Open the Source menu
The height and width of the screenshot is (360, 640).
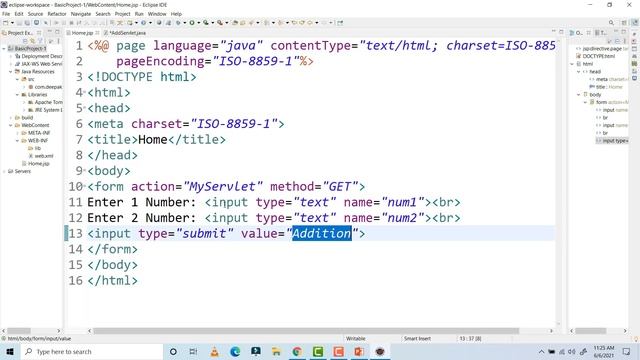[x=35, y=14]
